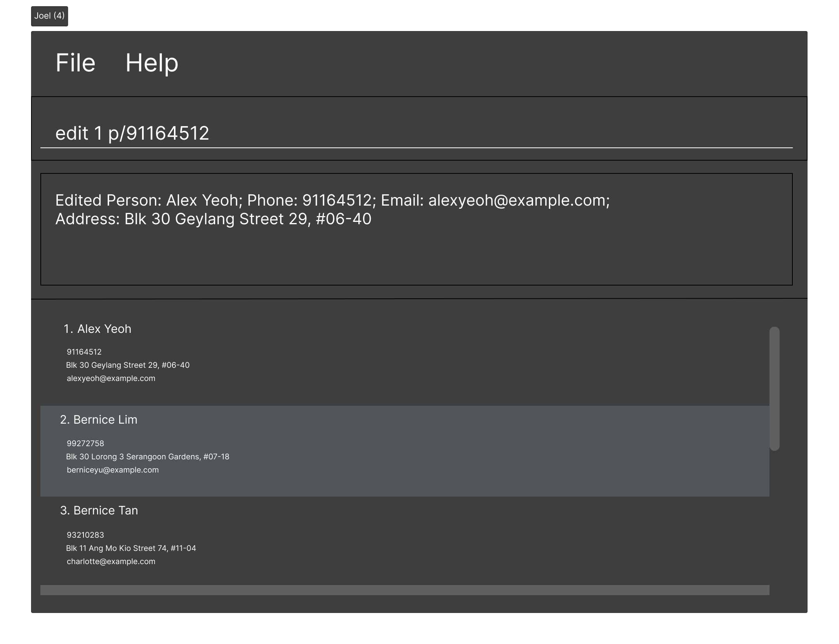Screen dimensions: 839x644
Task: Click address Blk 30 Geylang Street 29
Action: click(128, 365)
